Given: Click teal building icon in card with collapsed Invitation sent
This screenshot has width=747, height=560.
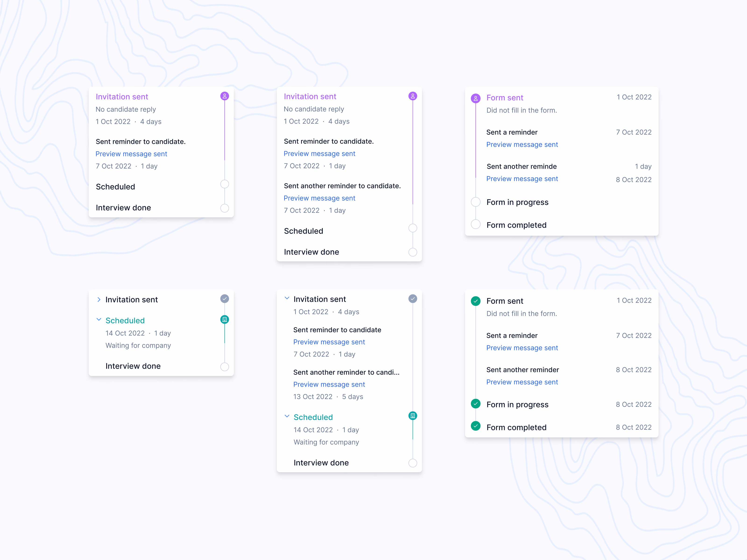Looking at the screenshot, I should [x=225, y=319].
